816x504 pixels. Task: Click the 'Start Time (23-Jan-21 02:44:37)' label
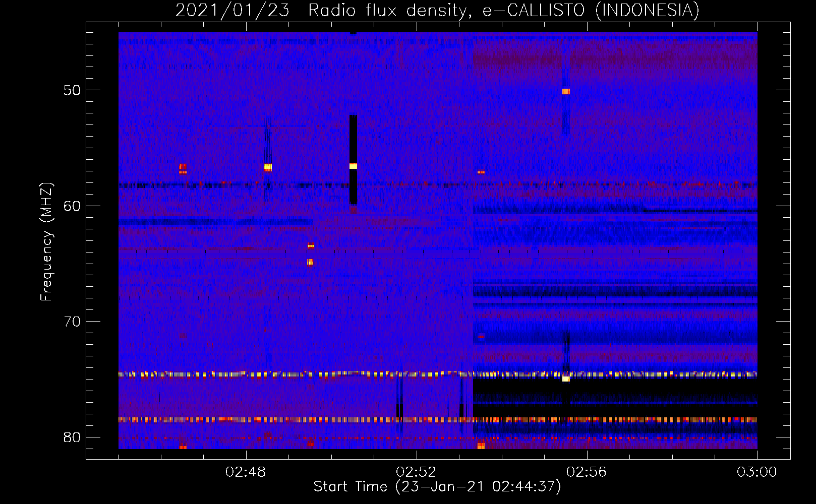(437, 487)
